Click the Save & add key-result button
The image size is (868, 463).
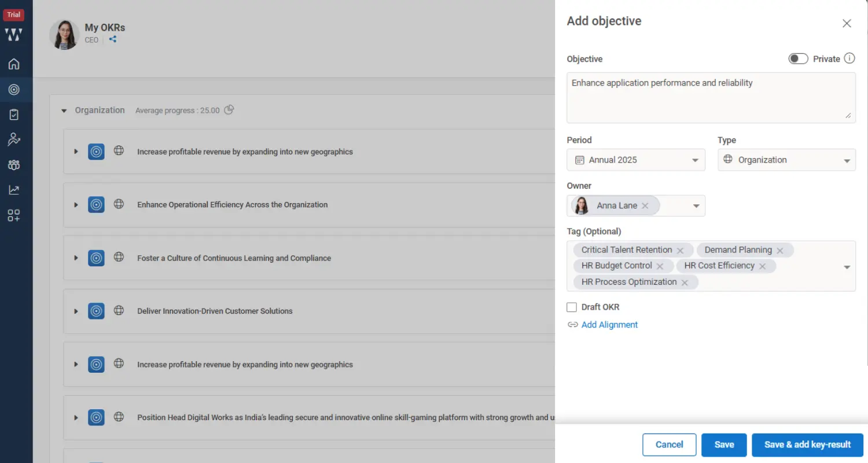[x=807, y=444]
